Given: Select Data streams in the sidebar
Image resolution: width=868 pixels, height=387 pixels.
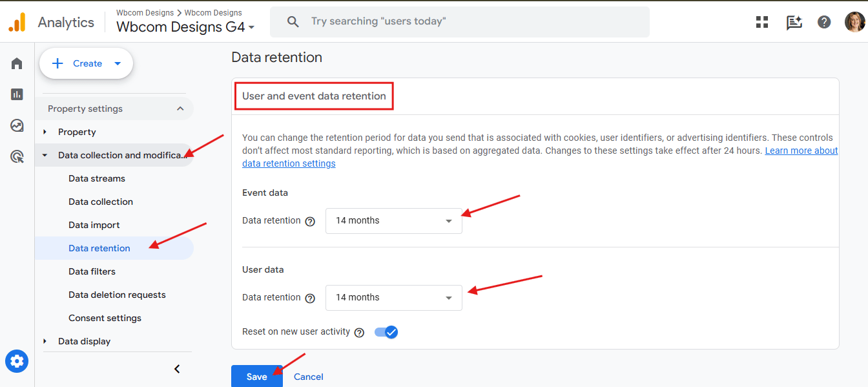Looking at the screenshot, I should coord(97,178).
